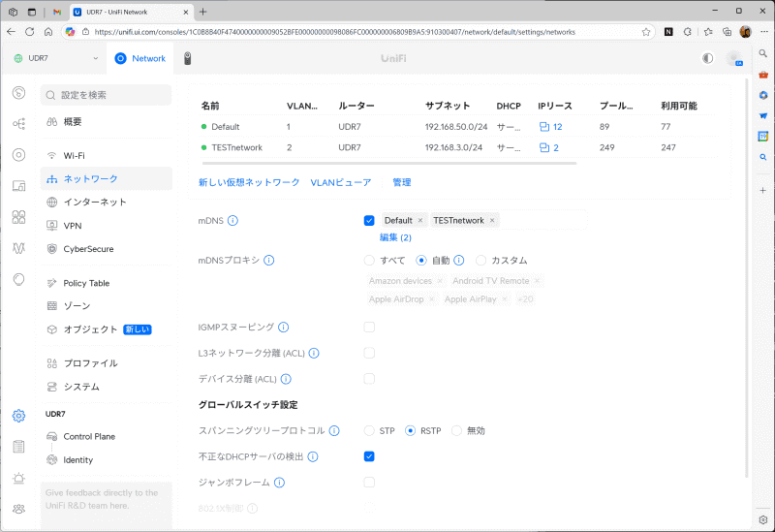This screenshot has width=775, height=532.
Task: Open the ports grid icon in left rail
Action: (x=18, y=217)
